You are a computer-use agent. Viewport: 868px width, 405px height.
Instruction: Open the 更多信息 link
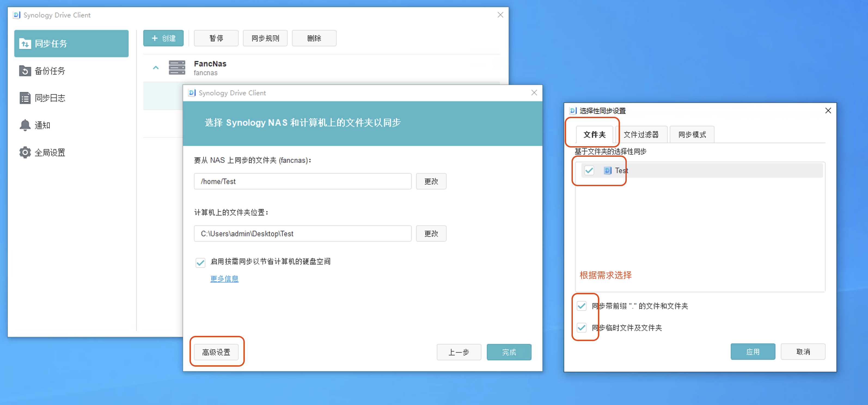pyautogui.click(x=224, y=279)
